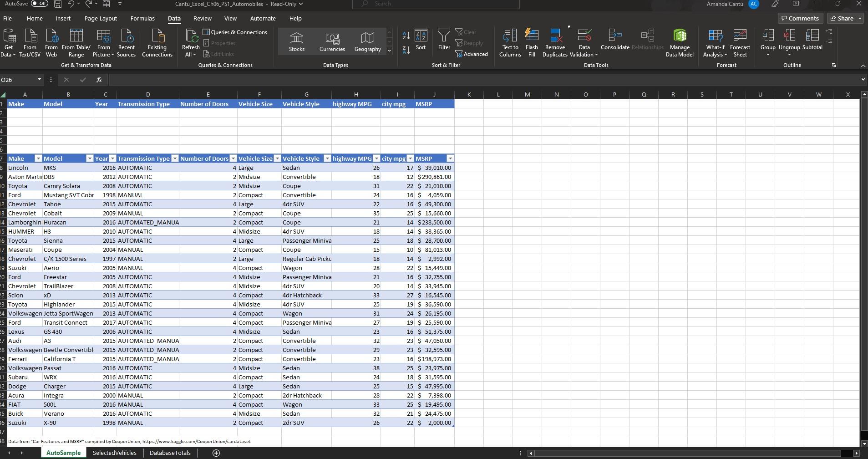Image resolution: width=868 pixels, height=459 pixels.
Task: Open Outline dialog launcher
Action: [834, 66]
